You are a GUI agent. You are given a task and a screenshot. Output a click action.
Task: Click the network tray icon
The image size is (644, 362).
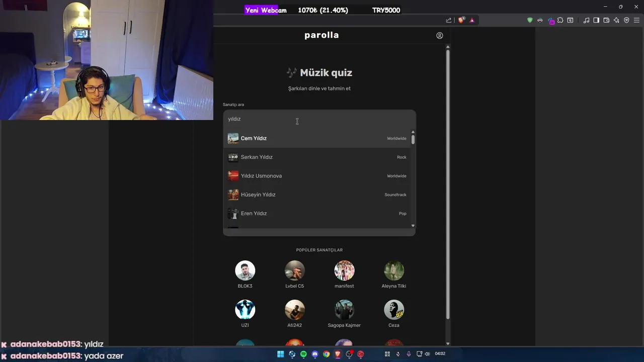(x=419, y=354)
